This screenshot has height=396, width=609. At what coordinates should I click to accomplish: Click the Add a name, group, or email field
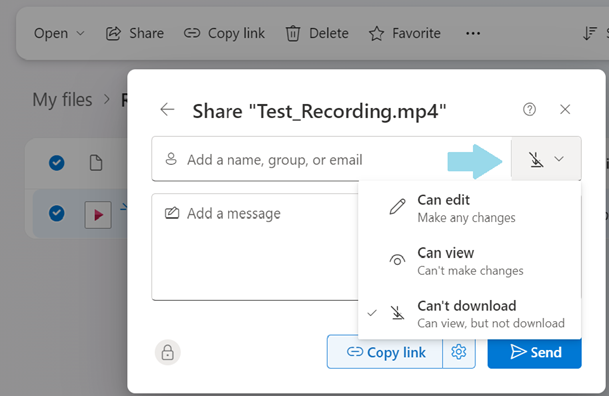point(331,159)
